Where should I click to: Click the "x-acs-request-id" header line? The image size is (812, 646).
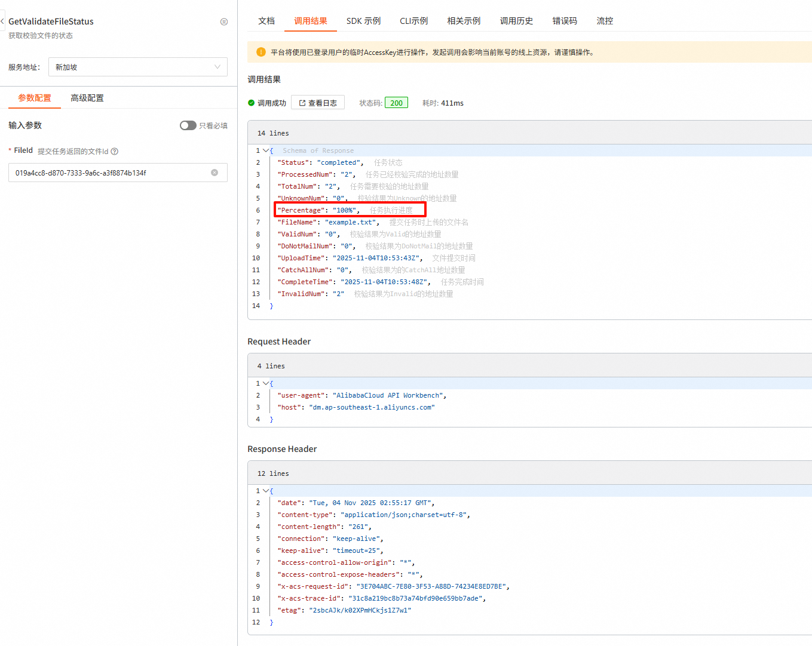coord(394,586)
